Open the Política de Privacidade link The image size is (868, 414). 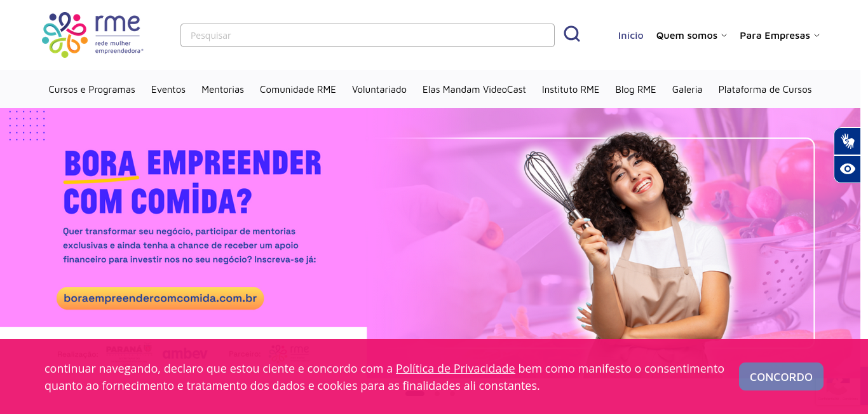(x=456, y=369)
